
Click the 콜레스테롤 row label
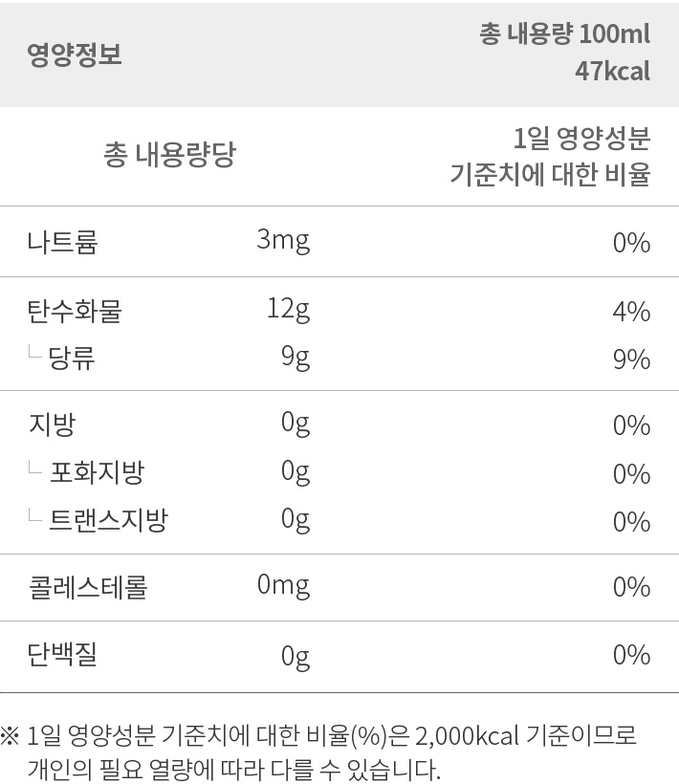87,587
